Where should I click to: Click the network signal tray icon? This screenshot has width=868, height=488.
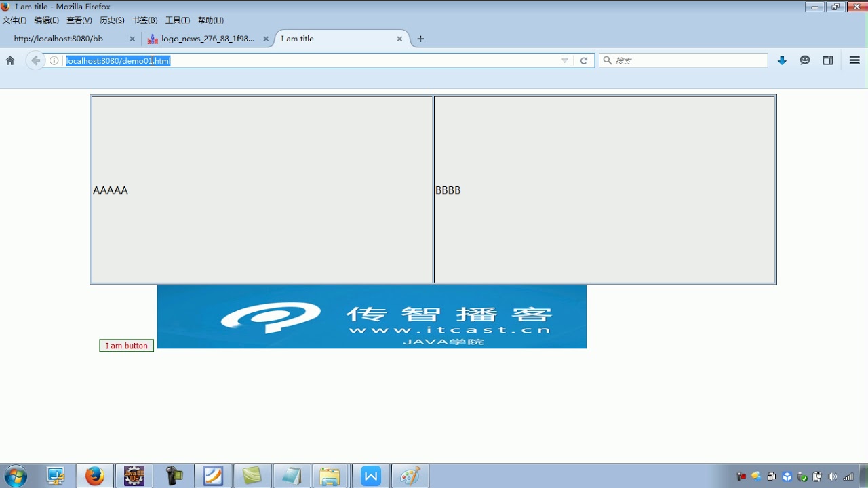coord(848,476)
